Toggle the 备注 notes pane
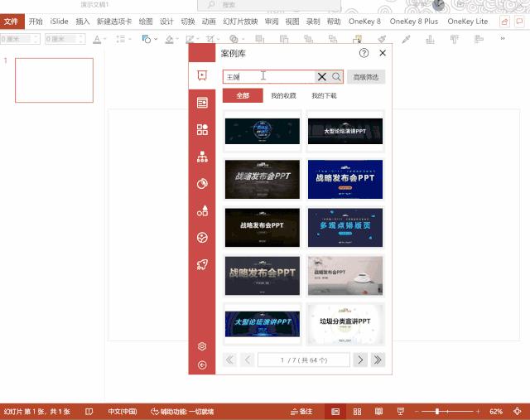Screen dimensions: 530x420 [x=301, y=412]
